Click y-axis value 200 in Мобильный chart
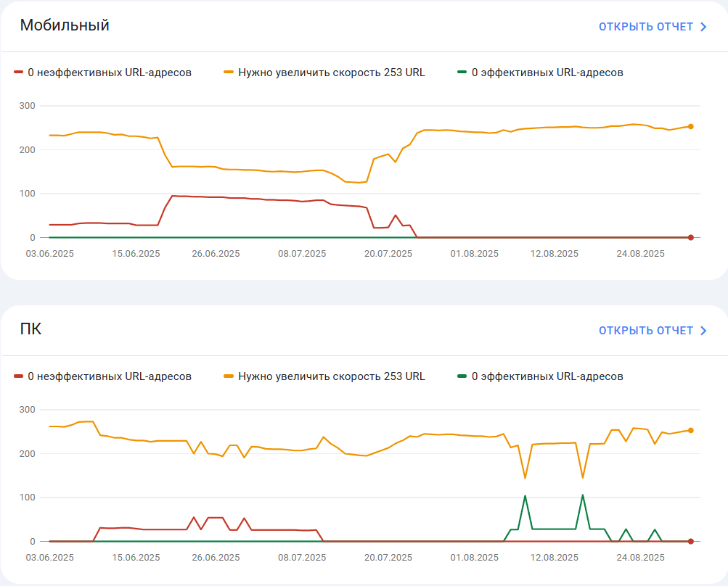The width and height of the screenshot is (728, 586). [x=28, y=150]
